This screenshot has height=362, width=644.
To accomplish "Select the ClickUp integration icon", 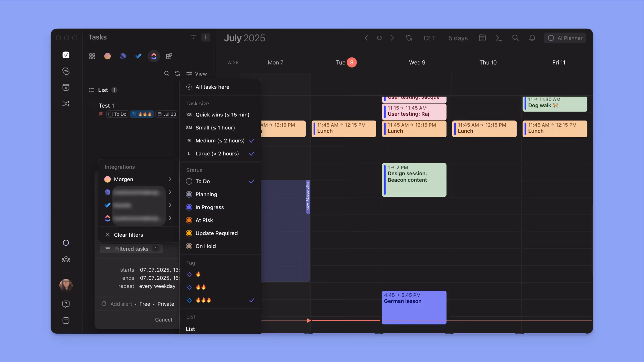I will (153, 56).
